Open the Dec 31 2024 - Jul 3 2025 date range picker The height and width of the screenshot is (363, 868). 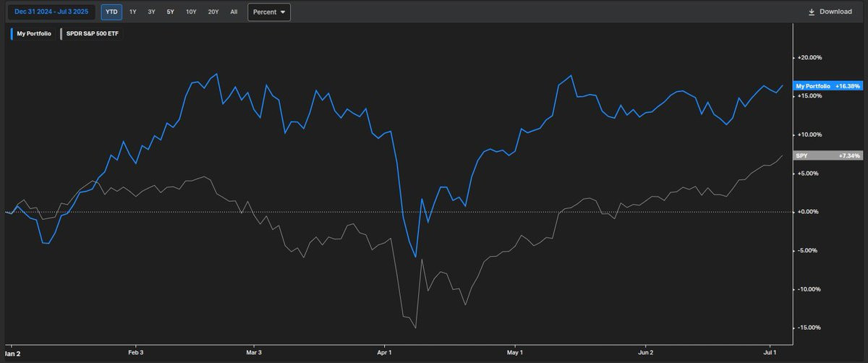coord(51,12)
